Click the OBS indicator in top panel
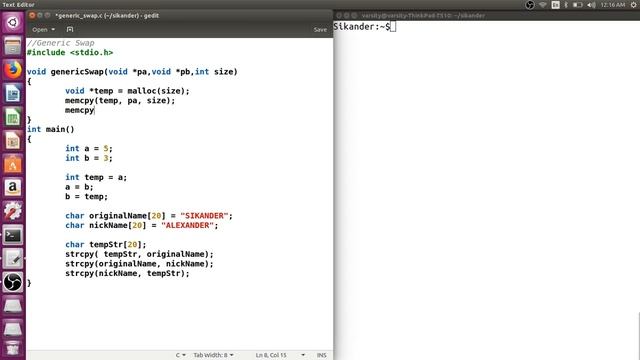 530,4
